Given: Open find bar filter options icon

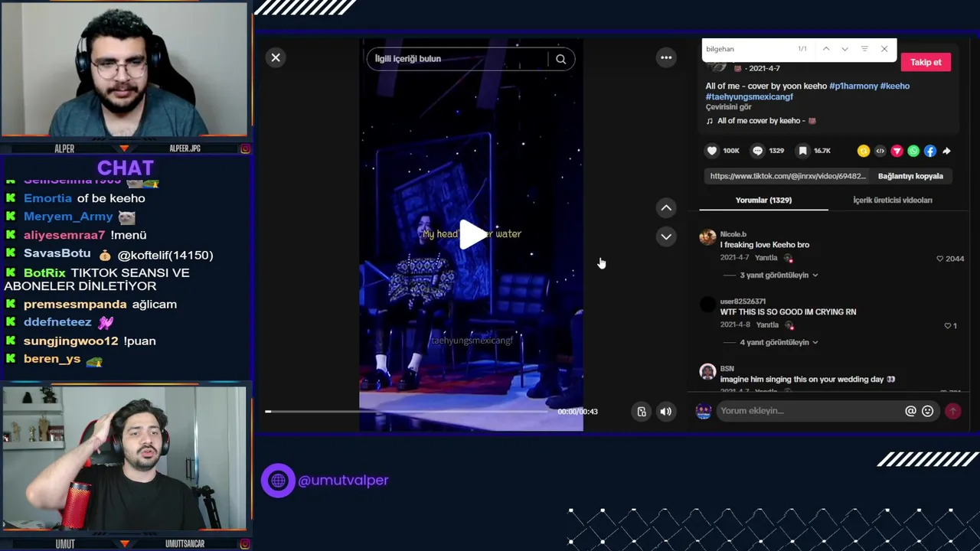Looking at the screenshot, I should tap(864, 49).
